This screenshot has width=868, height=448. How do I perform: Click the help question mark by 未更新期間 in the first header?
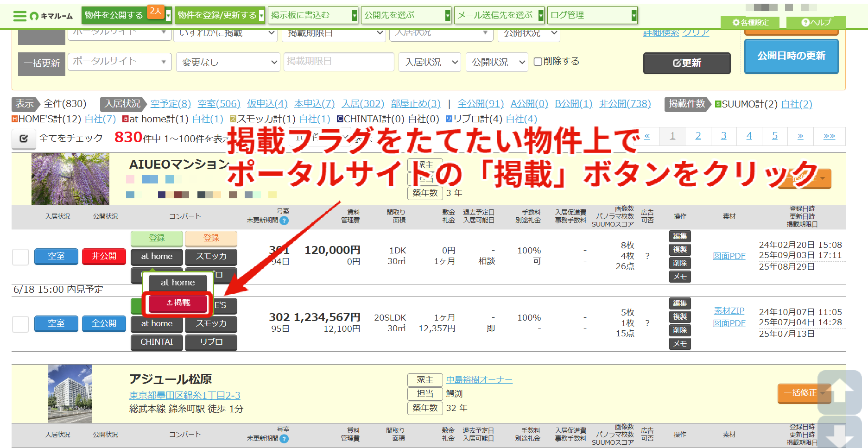(x=284, y=221)
